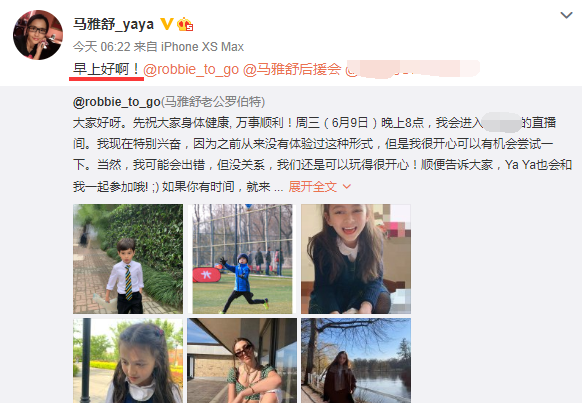Open reposted author @robbie_to_go name

coord(117,102)
